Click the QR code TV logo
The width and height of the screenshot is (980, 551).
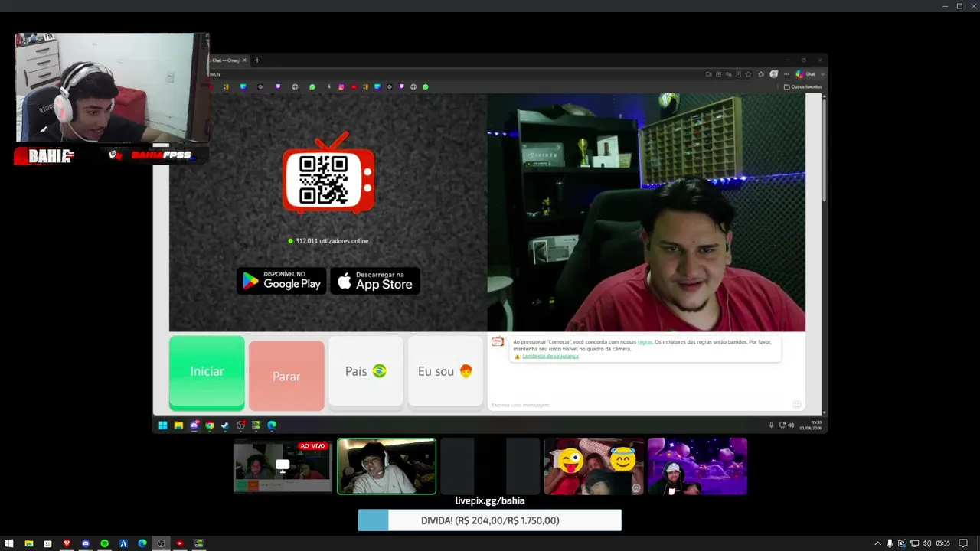pyautogui.click(x=328, y=174)
